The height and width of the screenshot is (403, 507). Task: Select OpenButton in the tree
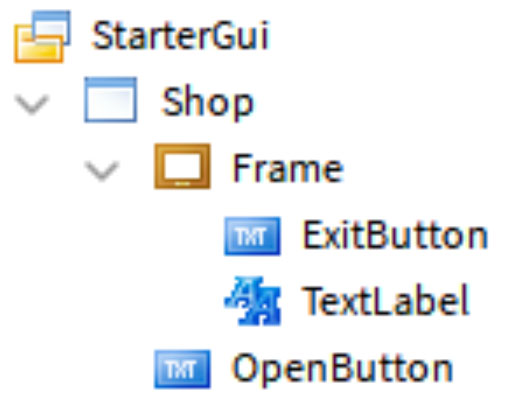point(342,368)
